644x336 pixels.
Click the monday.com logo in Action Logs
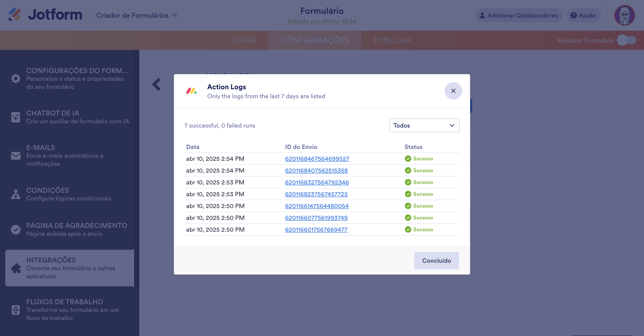click(191, 91)
